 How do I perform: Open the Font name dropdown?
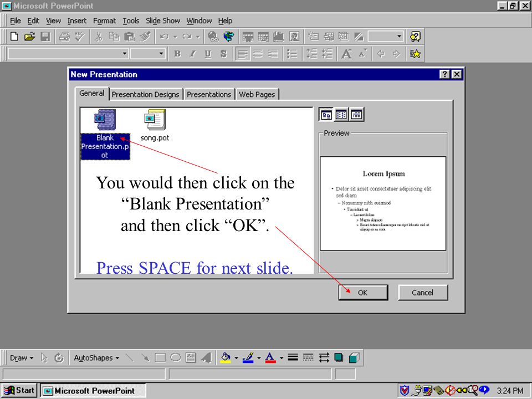coord(125,54)
